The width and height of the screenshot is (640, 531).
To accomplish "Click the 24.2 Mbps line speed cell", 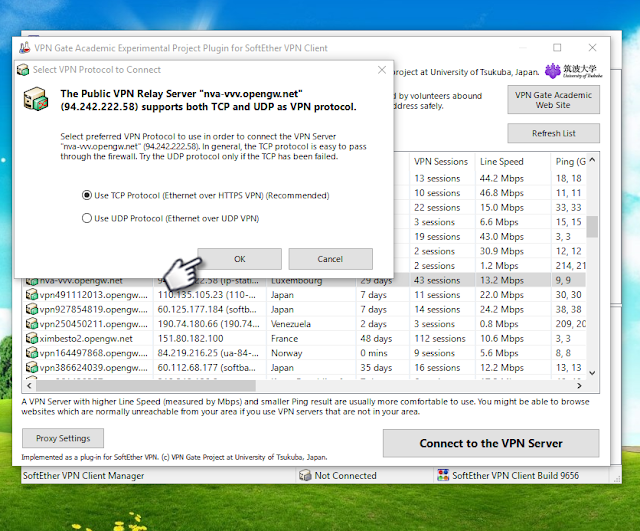I will click(x=502, y=309).
